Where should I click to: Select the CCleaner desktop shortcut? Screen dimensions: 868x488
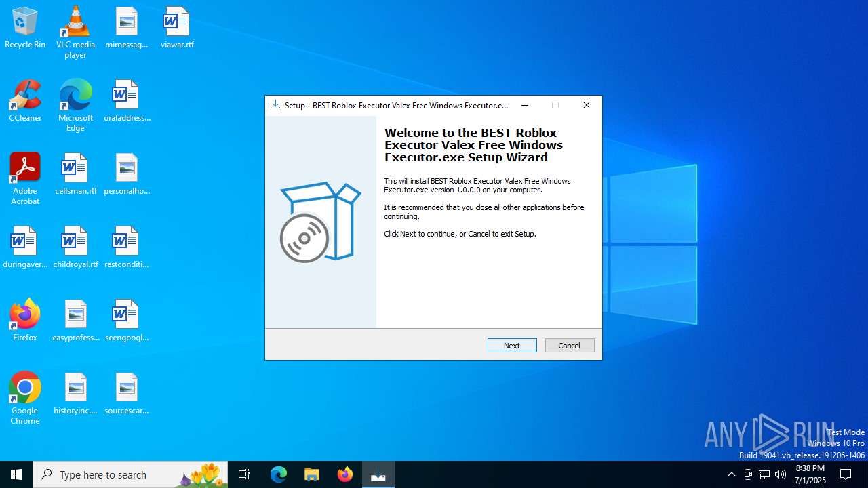pyautogui.click(x=25, y=102)
